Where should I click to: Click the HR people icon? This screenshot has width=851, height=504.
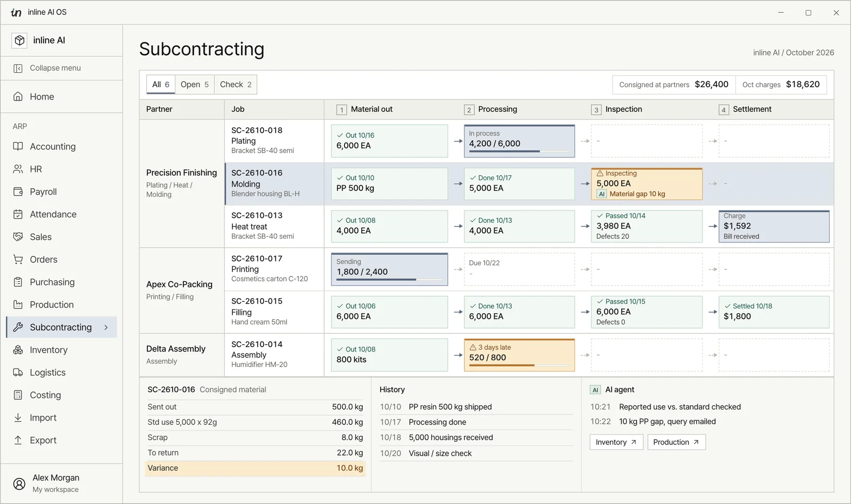point(18,169)
